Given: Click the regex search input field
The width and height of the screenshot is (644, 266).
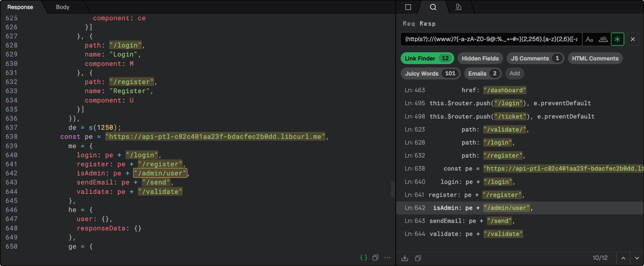Looking at the screenshot, I should tap(491, 39).
